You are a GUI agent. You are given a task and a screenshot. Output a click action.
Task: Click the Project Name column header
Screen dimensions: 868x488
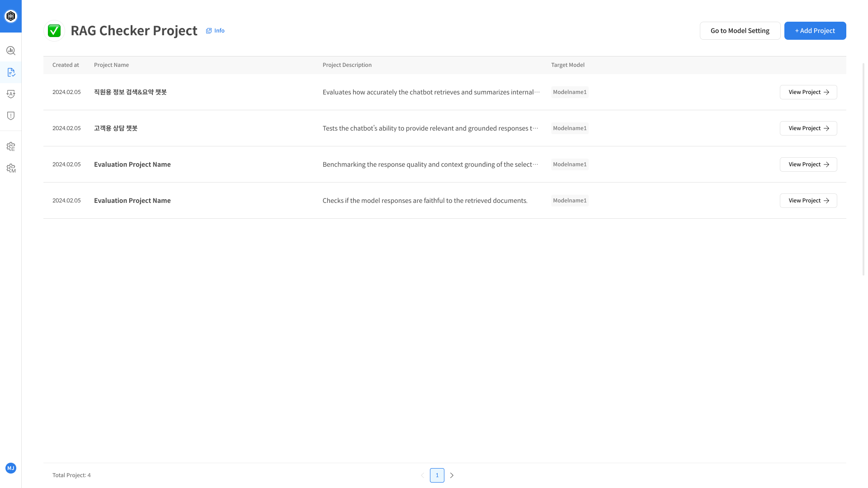pyautogui.click(x=111, y=65)
